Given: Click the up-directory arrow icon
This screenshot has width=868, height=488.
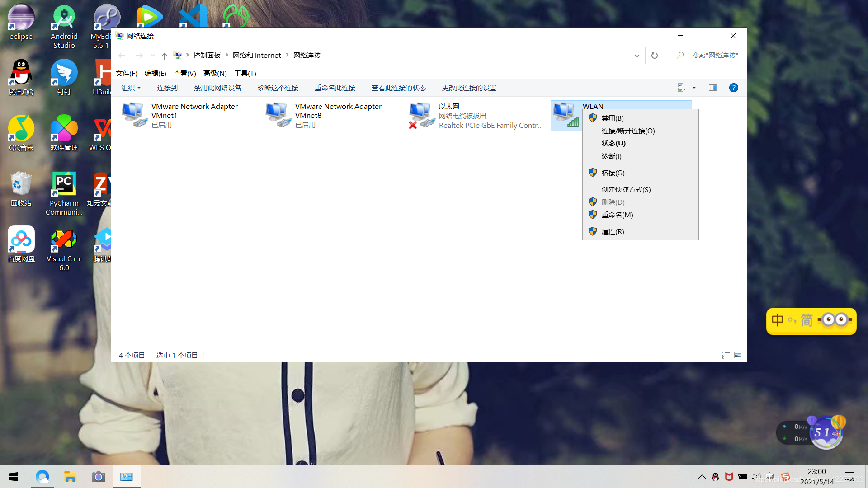Looking at the screenshot, I should tap(164, 56).
